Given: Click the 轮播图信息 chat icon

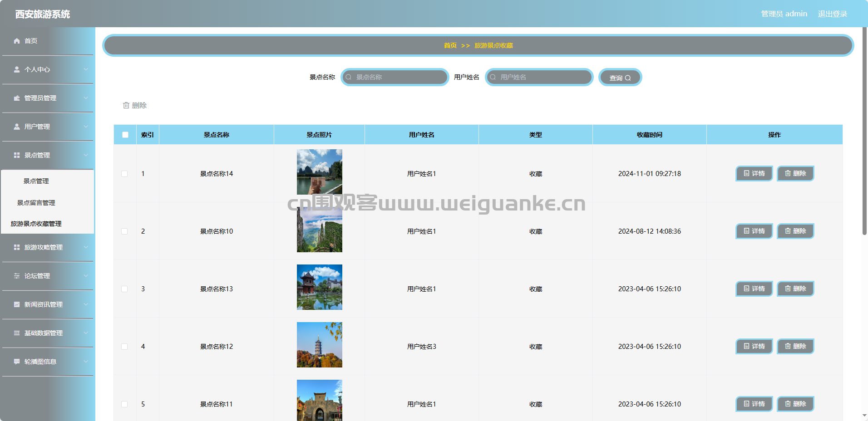Looking at the screenshot, I should 17,362.
